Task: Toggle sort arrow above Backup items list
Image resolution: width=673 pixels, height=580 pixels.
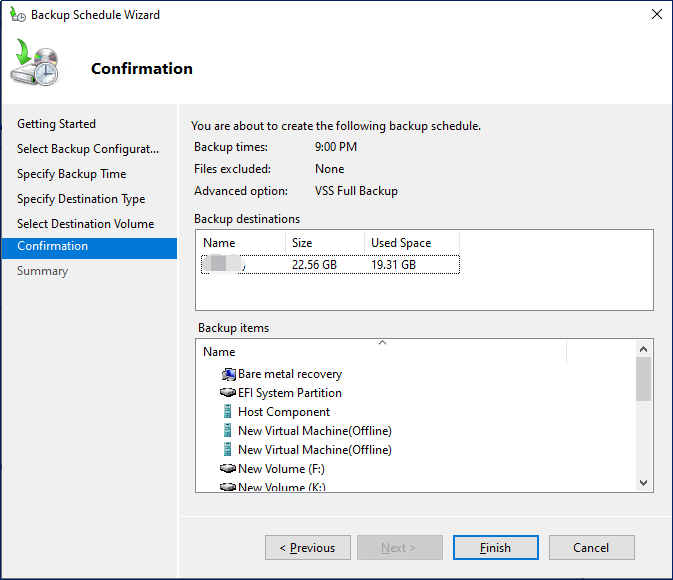Action: [x=381, y=343]
